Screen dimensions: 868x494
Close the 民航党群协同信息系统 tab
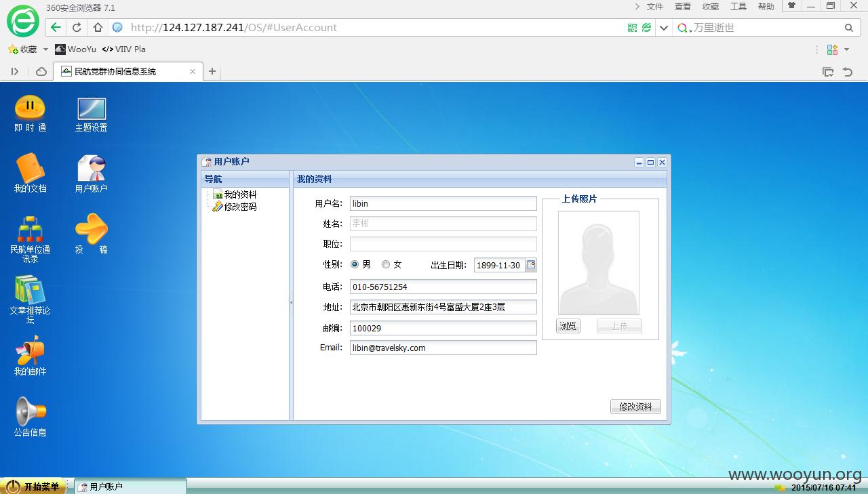193,71
